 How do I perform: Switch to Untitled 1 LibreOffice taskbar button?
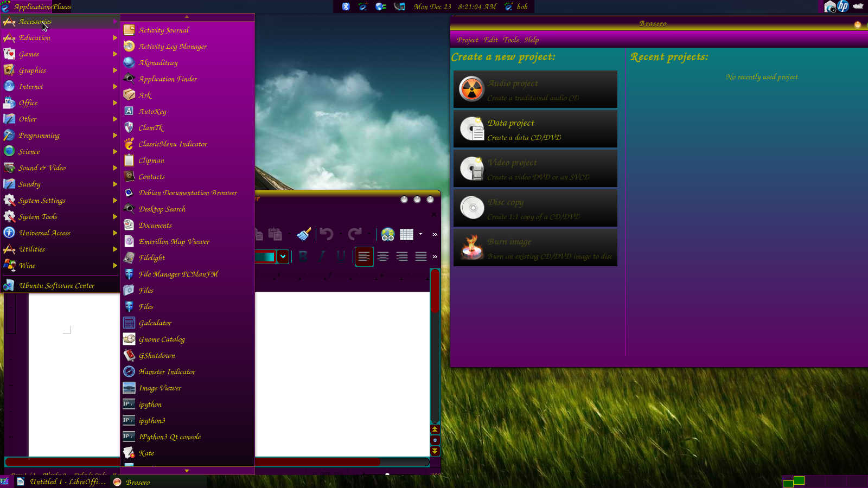(61, 481)
